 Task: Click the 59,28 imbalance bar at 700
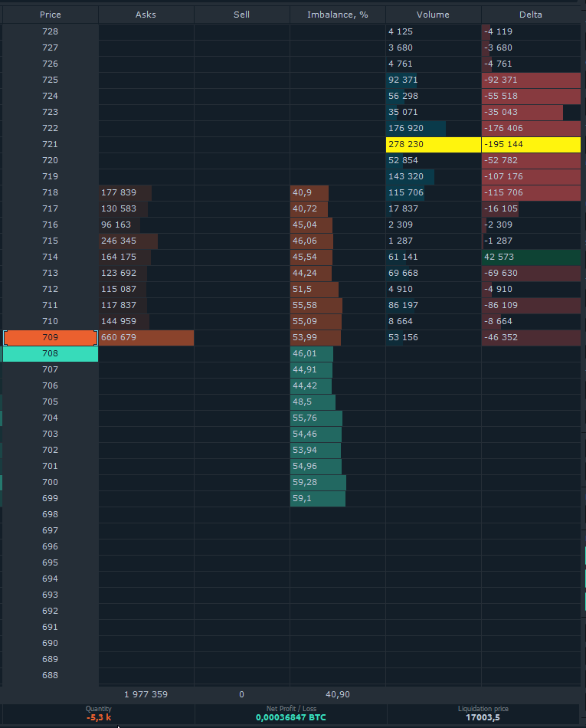(x=318, y=482)
